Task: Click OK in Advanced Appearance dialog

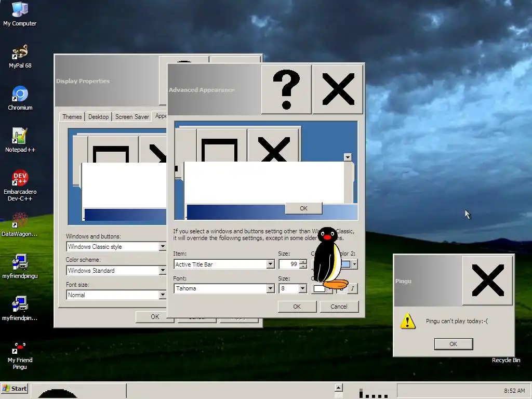Action: pyautogui.click(x=297, y=307)
